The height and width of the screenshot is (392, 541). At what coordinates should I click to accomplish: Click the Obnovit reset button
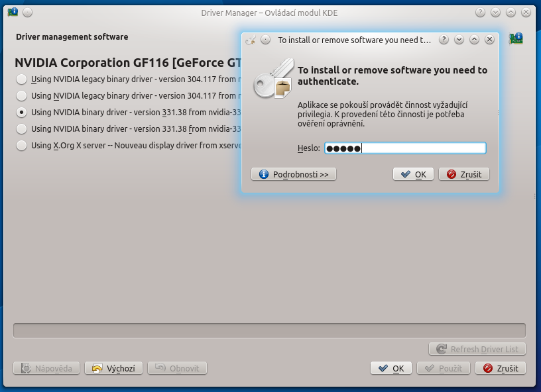coord(177,368)
